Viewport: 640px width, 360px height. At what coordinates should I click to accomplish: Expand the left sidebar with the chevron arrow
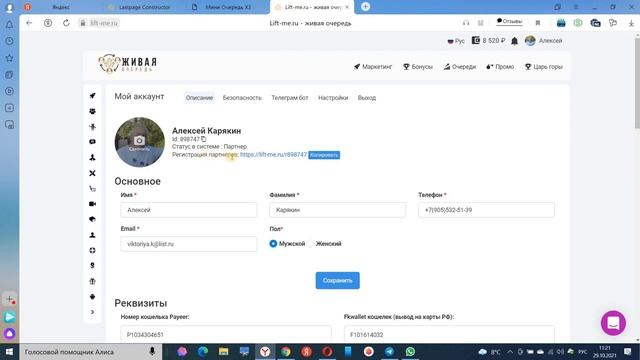(93, 312)
